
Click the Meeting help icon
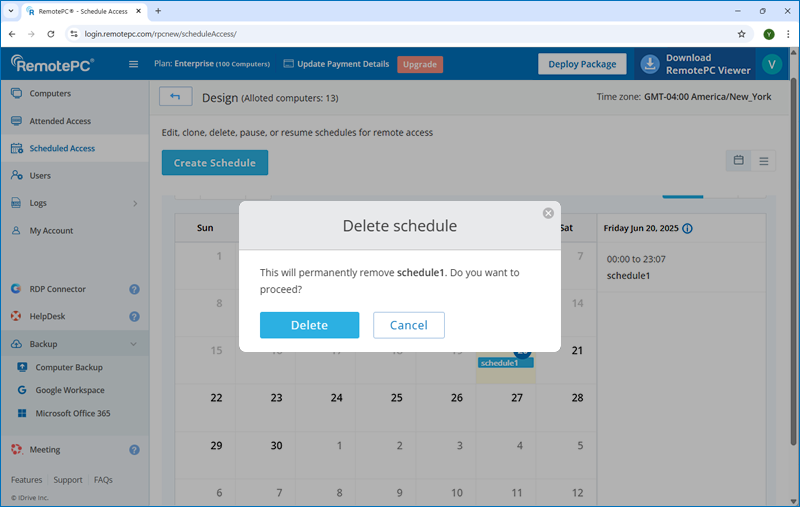click(x=134, y=450)
